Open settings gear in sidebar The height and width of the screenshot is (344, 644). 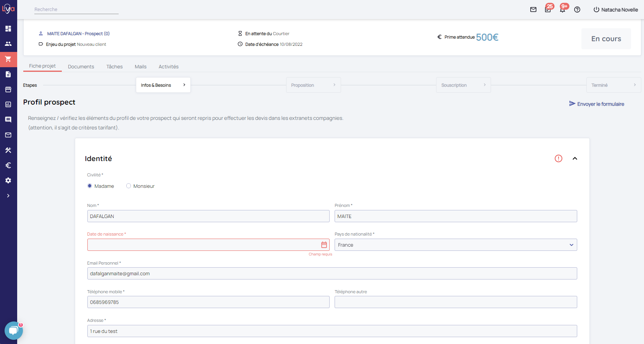coord(8,181)
